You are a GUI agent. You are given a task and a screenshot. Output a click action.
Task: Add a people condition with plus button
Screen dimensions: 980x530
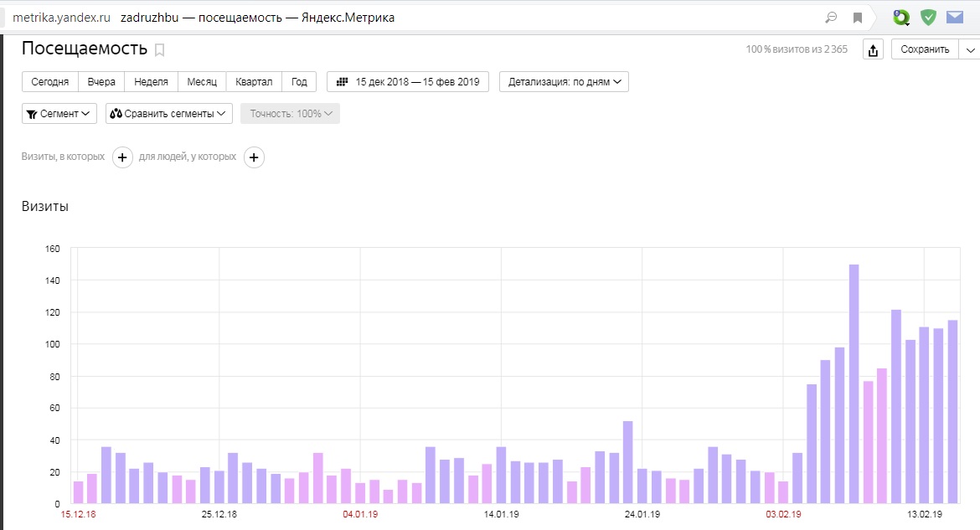(254, 157)
